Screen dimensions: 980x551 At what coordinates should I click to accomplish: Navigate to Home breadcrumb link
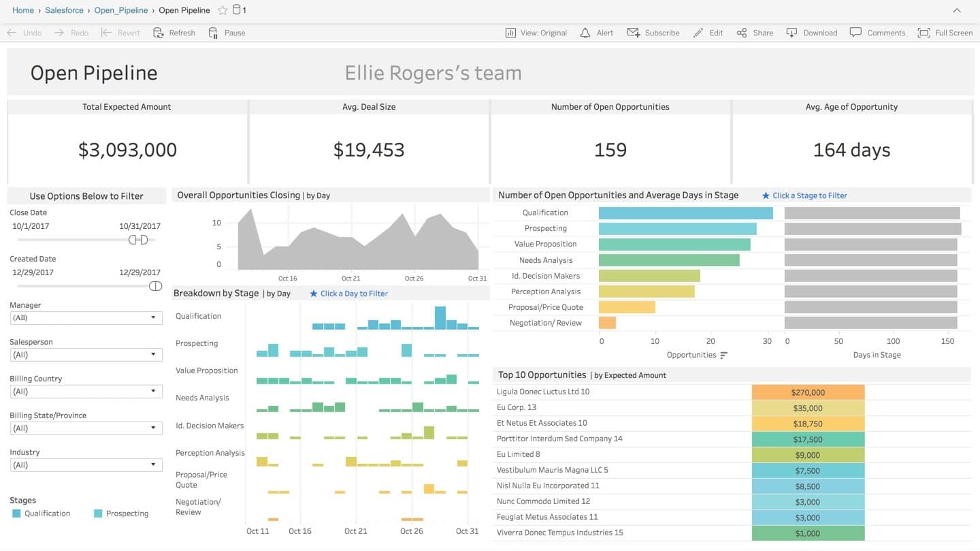23,10
